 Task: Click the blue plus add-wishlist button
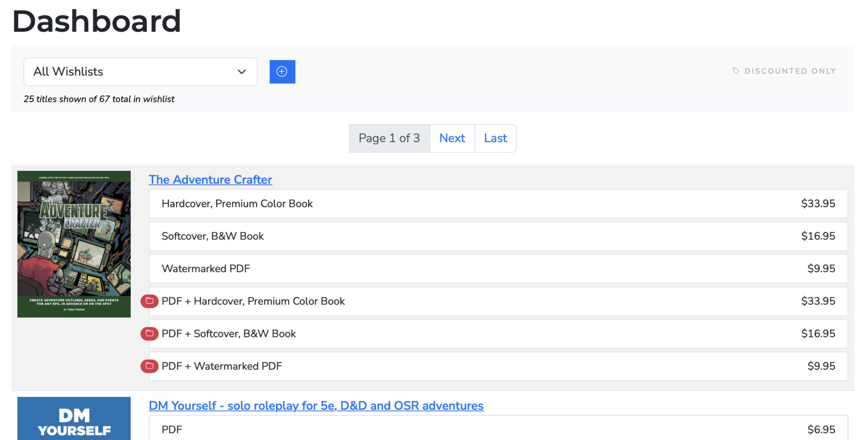282,71
